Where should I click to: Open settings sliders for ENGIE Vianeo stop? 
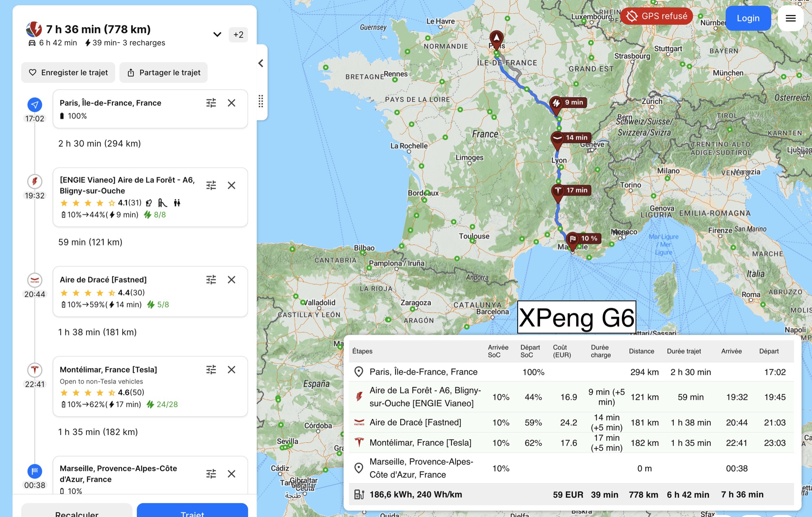click(x=211, y=185)
